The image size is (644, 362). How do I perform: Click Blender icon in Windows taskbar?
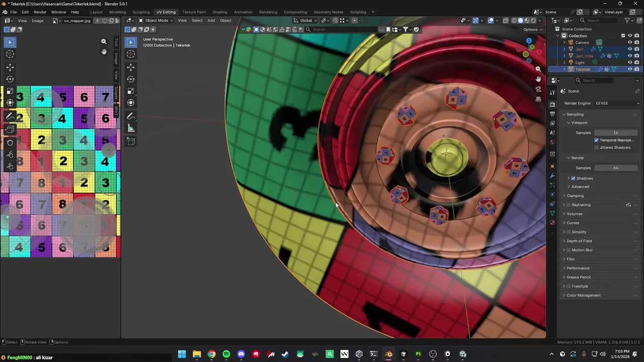click(388, 354)
